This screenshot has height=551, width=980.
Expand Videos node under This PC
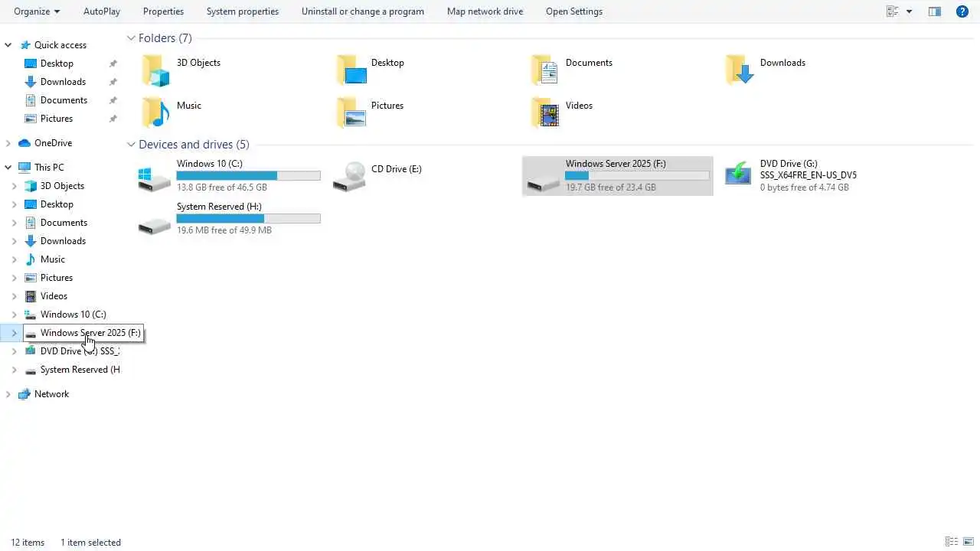(14, 296)
